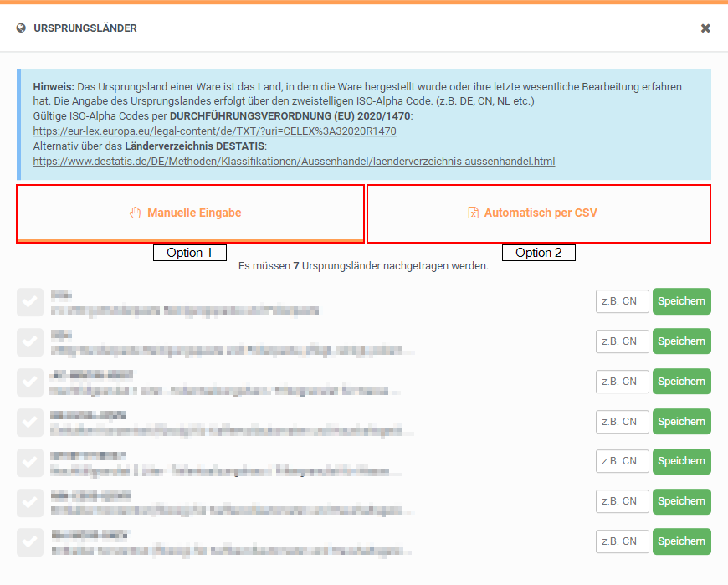Click 'DURCHFÜHRUNGSVERORDNUNG (EU) 2020/1470' bold text
728x585 pixels.
coord(290,116)
